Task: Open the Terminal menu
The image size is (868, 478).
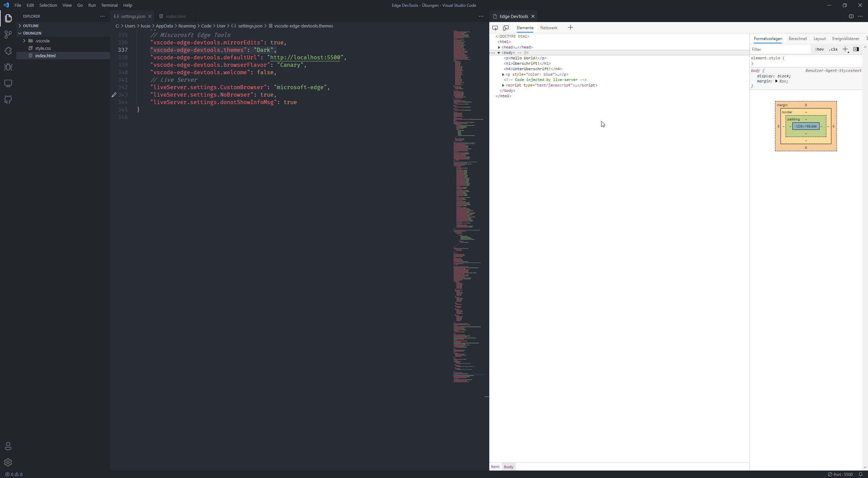Action: click(109, 5)
